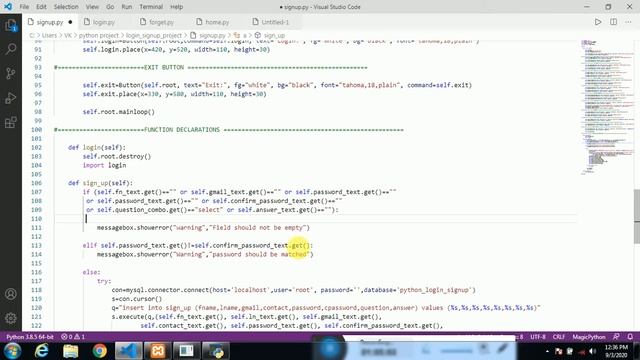Click line number 100 in gutter

click(x=36, y=130)
